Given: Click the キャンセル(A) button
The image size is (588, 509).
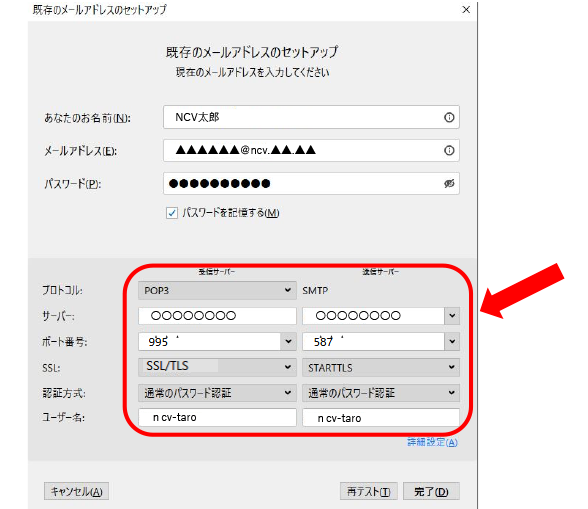Looking at the screenshot, I should pos(76,491).
